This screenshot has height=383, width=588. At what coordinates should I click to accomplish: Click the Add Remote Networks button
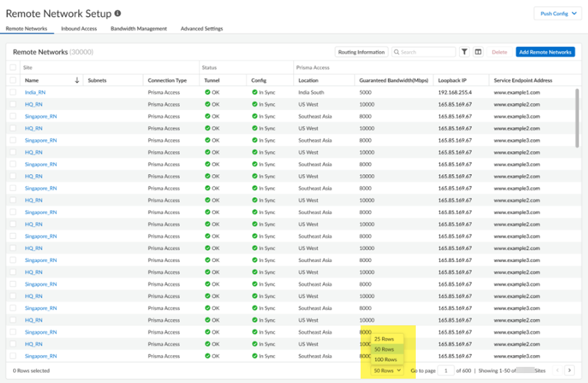(545, 52)
